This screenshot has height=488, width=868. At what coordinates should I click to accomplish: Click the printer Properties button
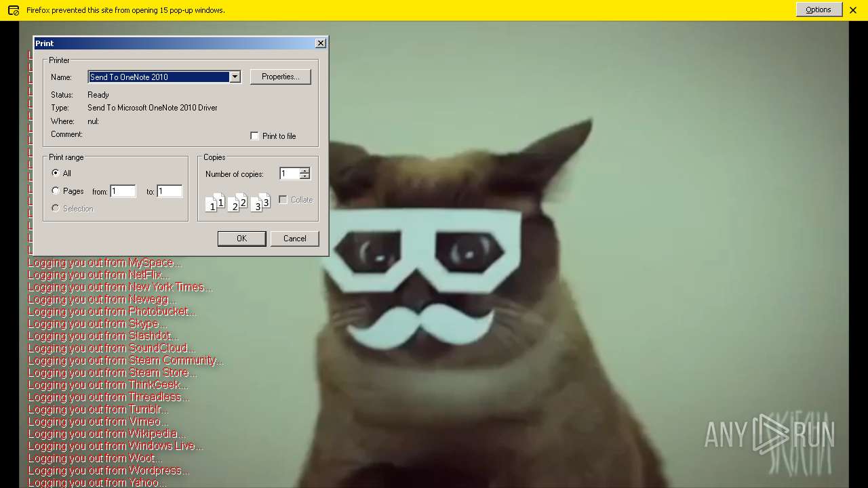(281, 77)
